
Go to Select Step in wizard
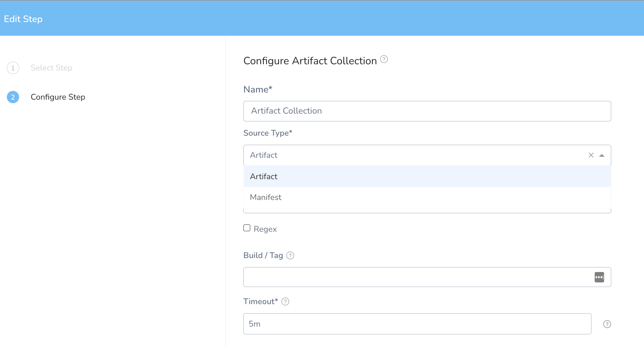[52, 68]
